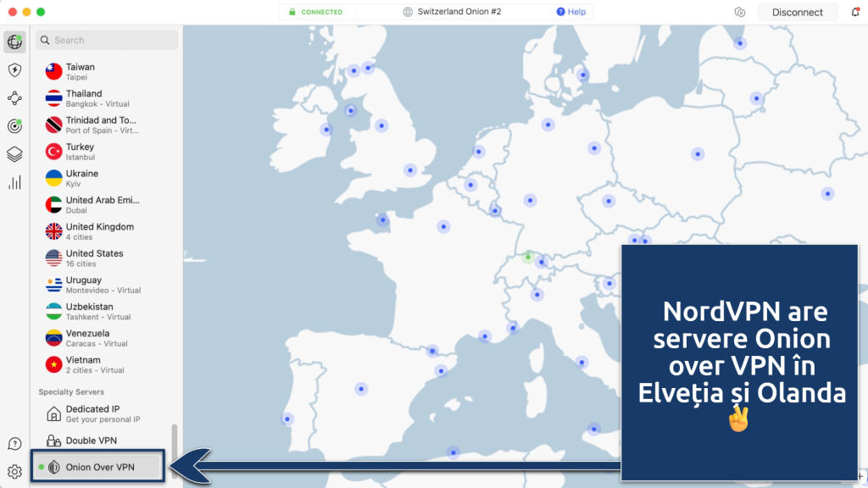868x488 pixels.
Task: Choose United States 16 cities entry
Action: click(105, 258)
